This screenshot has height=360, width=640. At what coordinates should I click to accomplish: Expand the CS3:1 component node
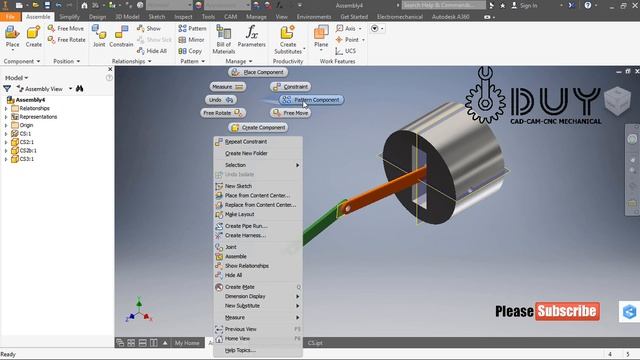(x=6, y=159)
